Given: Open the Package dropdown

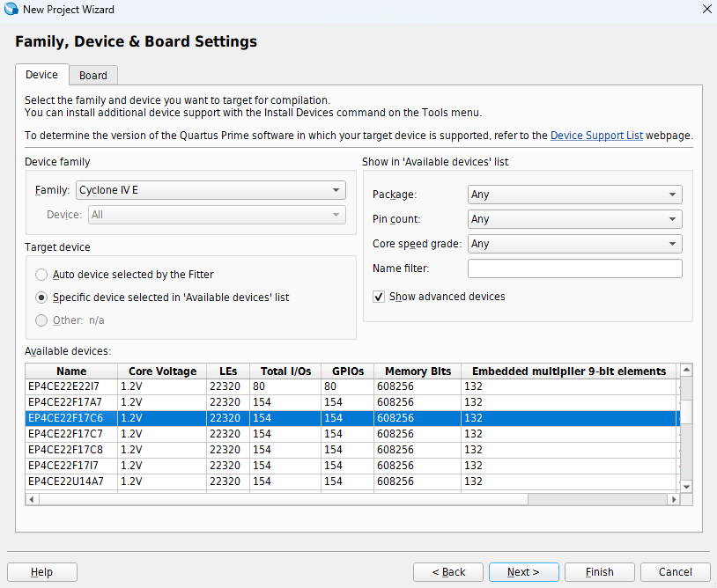Looking at the screenshot, I should [575, 195].
